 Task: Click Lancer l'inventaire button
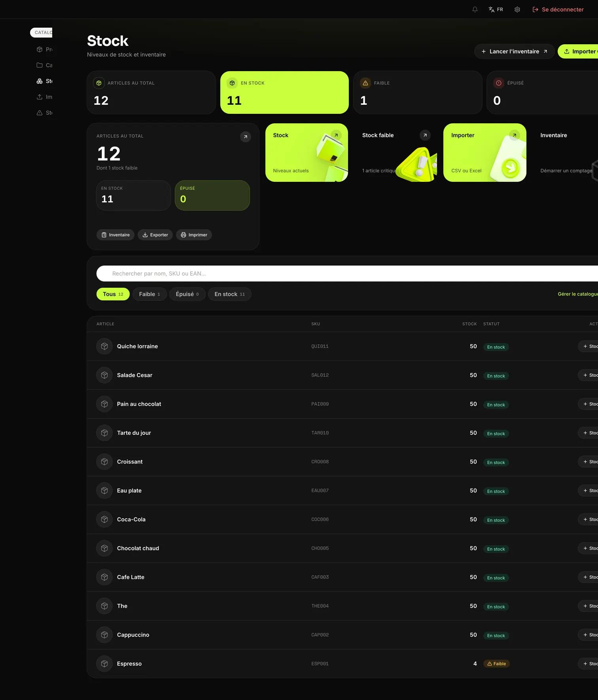tap(514, 51)
